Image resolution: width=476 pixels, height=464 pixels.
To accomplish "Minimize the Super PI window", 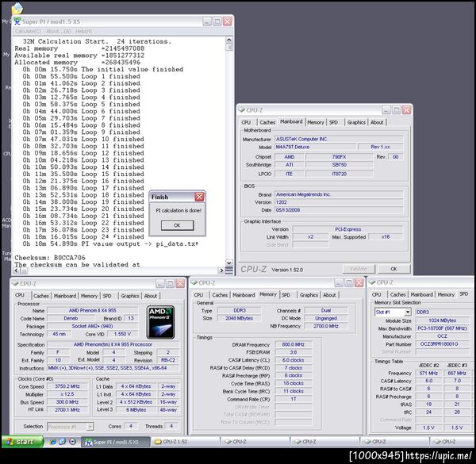I will click(207, 21).
